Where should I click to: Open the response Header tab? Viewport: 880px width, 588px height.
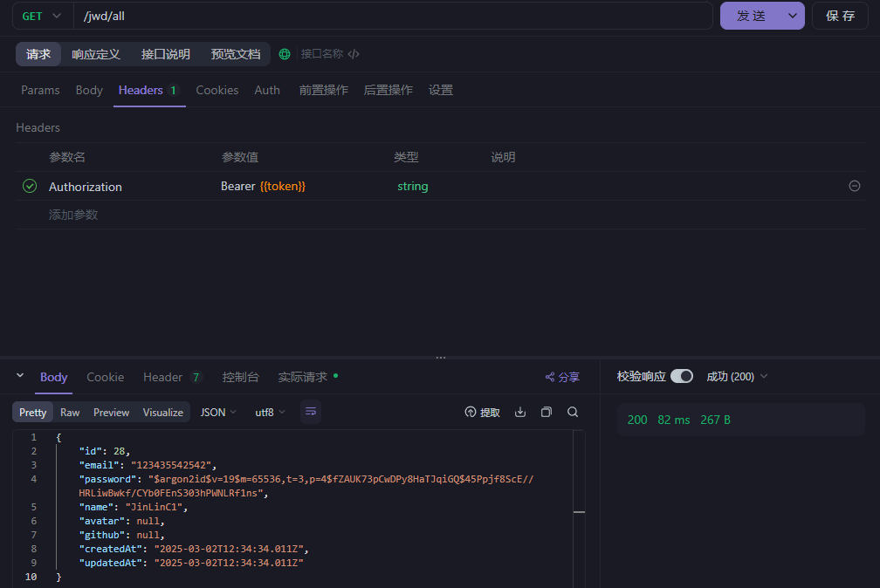[x=172, y=377]
